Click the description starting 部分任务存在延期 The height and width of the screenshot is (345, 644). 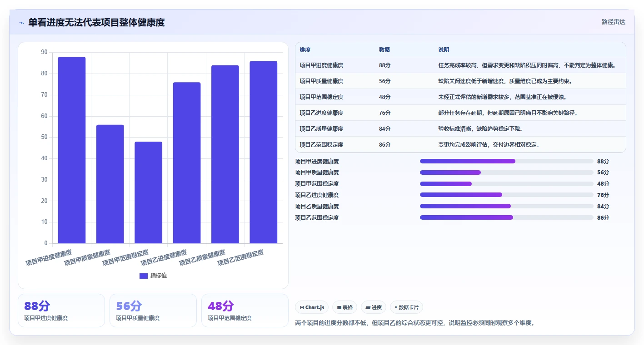click(508, 113)
